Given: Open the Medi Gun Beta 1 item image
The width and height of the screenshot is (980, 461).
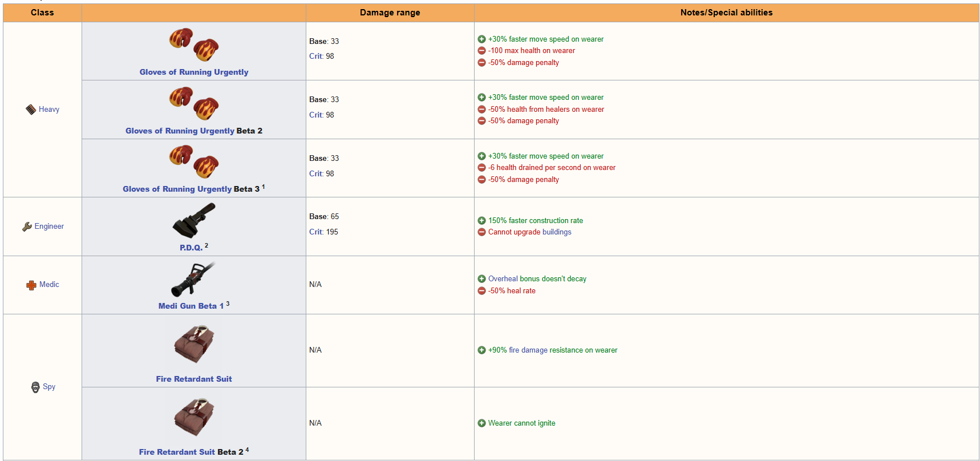Looking at the screenshot, I should (193, 280).
